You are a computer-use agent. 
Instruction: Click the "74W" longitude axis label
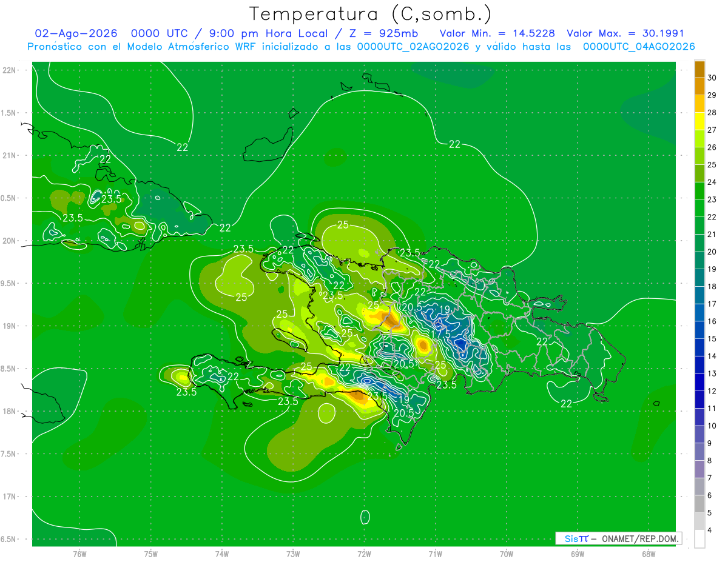click(x=222, y=554)
